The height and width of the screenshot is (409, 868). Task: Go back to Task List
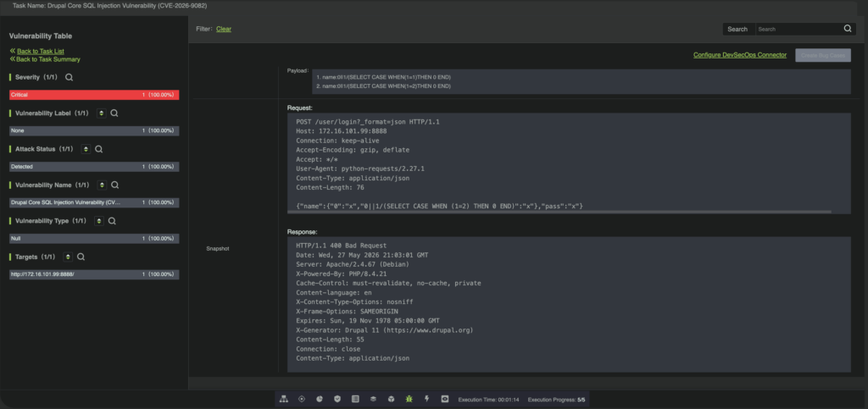point(41,51)
